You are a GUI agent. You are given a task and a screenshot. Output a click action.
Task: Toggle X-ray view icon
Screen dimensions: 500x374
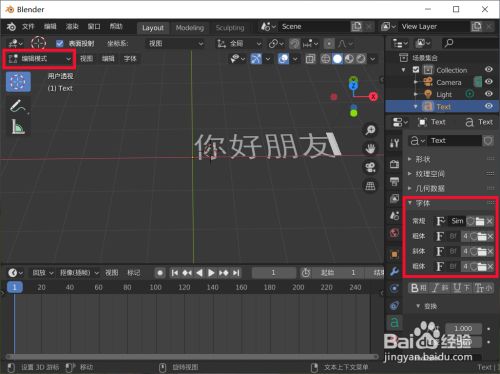coord(310,59)
